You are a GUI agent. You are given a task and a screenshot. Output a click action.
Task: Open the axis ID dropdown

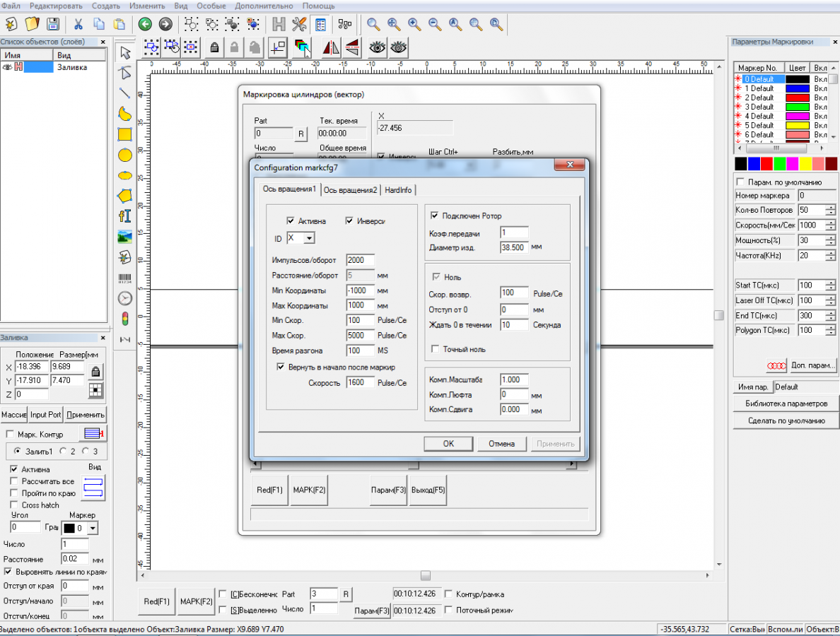309,239
